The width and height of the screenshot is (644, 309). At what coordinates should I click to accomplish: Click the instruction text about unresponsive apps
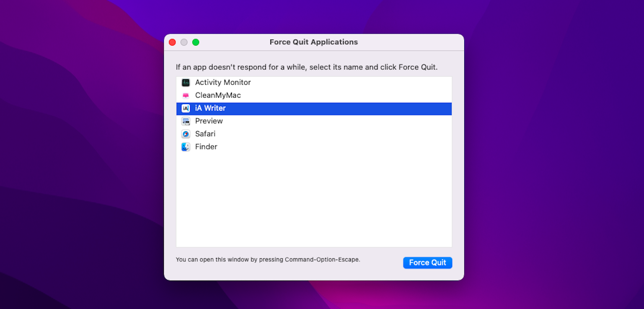(306, 67)
